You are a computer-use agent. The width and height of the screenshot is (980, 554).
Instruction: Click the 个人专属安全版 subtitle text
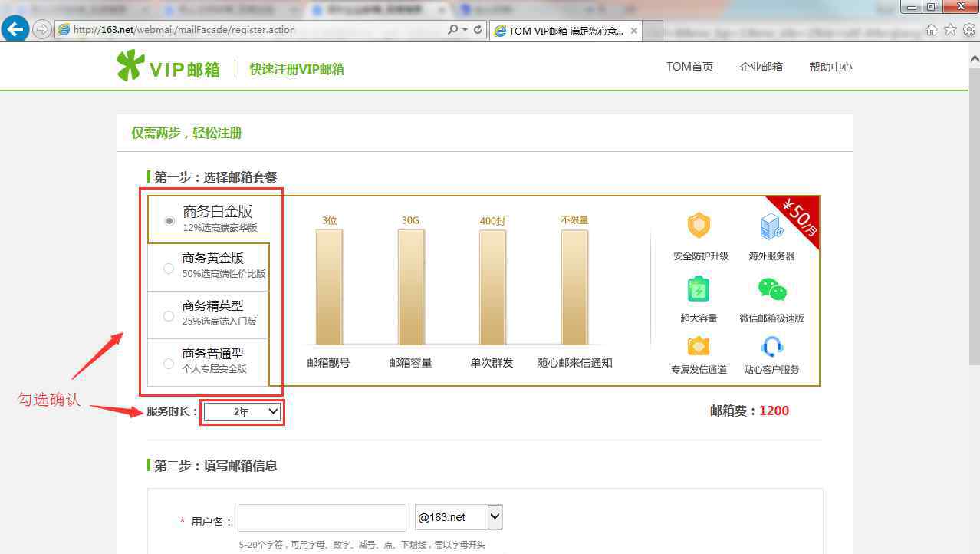215,369
